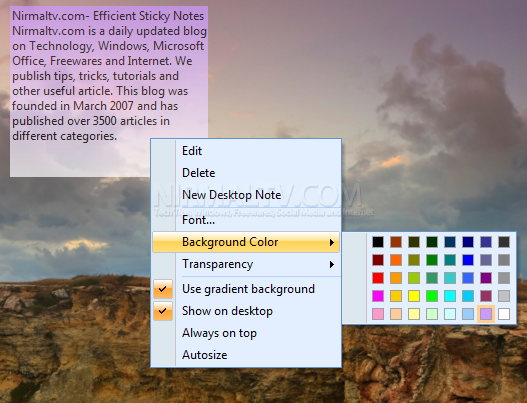Choose the pure blue swatch

(x=468, y=260)
